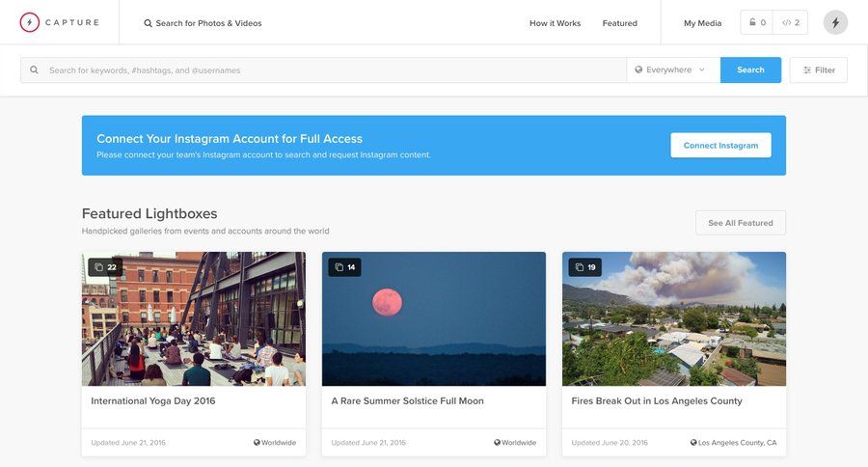Open My Media

tap(702, 23)
